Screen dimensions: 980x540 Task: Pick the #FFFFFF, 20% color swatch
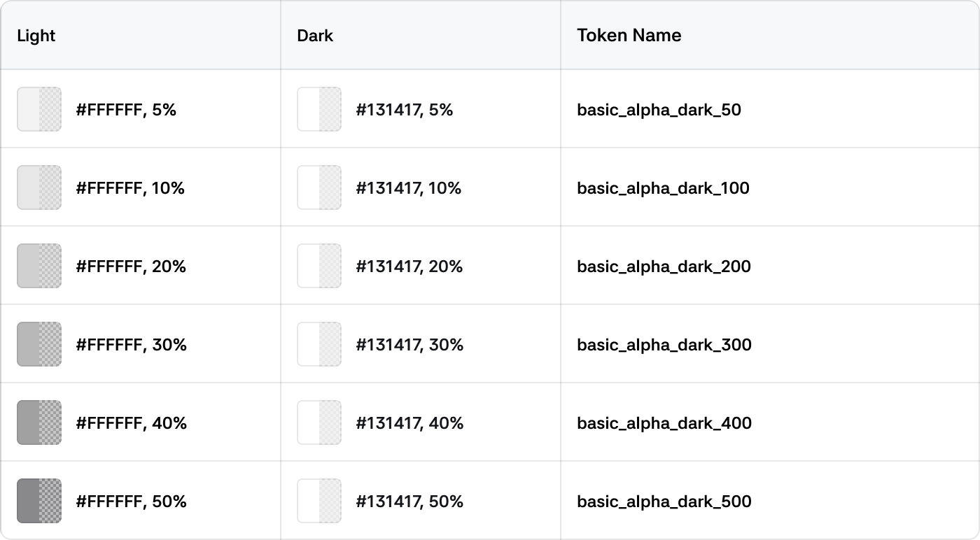[39, 266]
